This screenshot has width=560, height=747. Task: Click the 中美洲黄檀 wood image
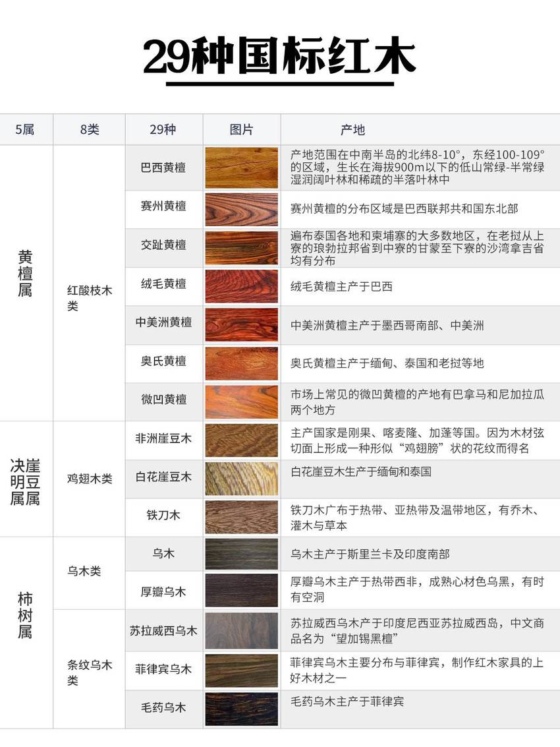[x=241, y=325]
